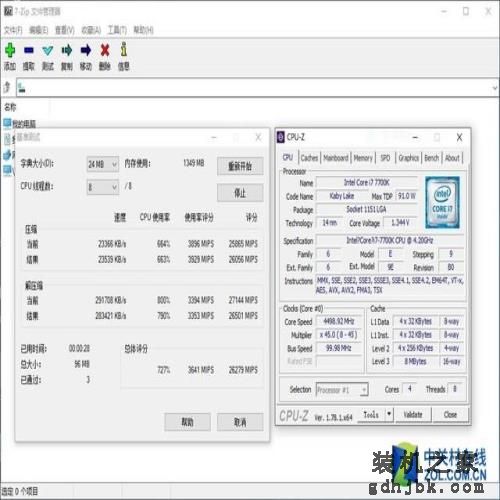Click the Package value Socket 1151 LGA
Image resolution: width=500 pixels, height=500 pixels.
[x=366, y=209]
